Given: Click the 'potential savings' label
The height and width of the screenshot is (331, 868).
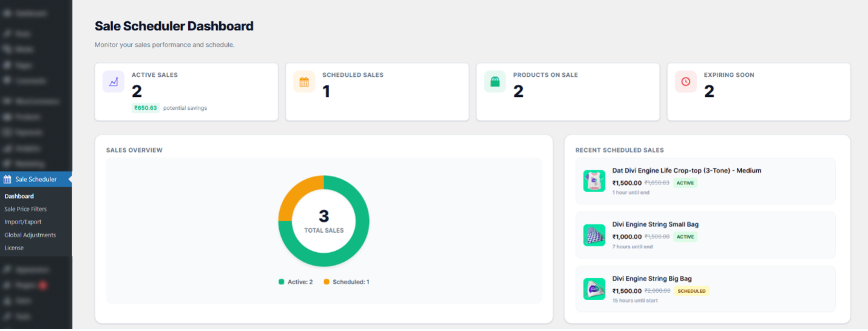Looking at the screenshot, I should click(185, 108).
